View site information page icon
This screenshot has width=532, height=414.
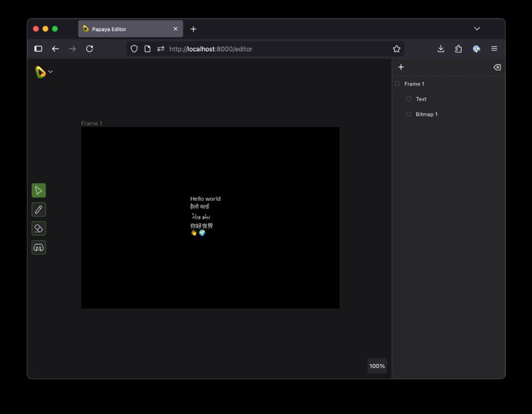[x=147, y=49]
